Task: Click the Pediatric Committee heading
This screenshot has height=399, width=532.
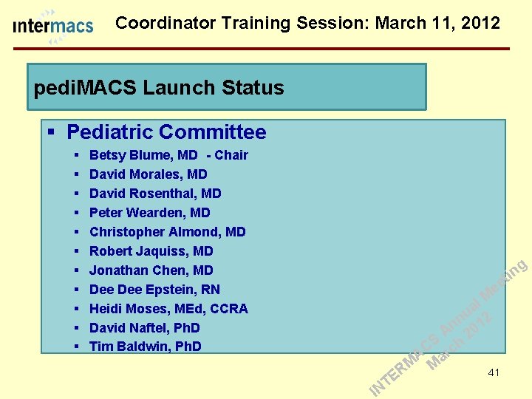Action: coord(166,132)
